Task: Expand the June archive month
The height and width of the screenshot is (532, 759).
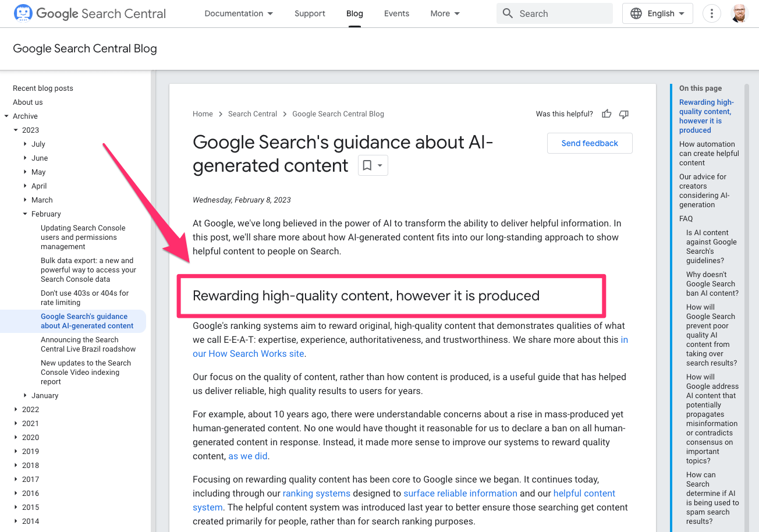Action: click(x=25, y=158)
